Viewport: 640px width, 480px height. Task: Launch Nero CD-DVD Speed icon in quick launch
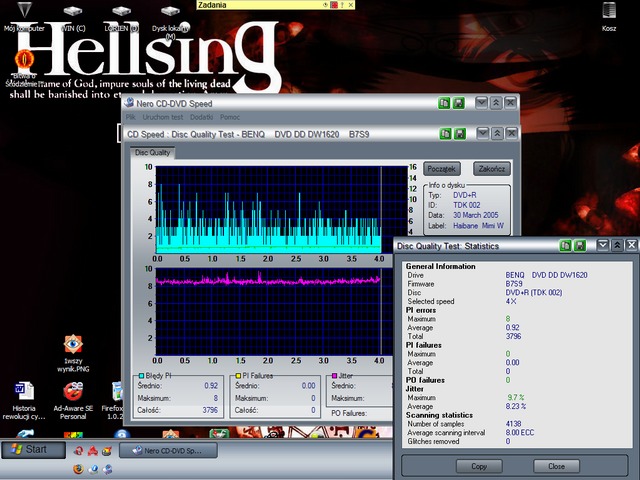[x=107, y=469]
